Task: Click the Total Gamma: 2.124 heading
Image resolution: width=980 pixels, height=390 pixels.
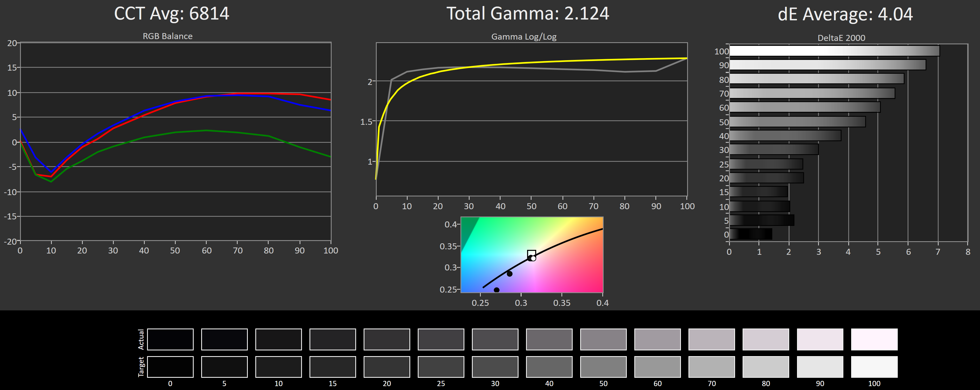Action: click(527, 14)
